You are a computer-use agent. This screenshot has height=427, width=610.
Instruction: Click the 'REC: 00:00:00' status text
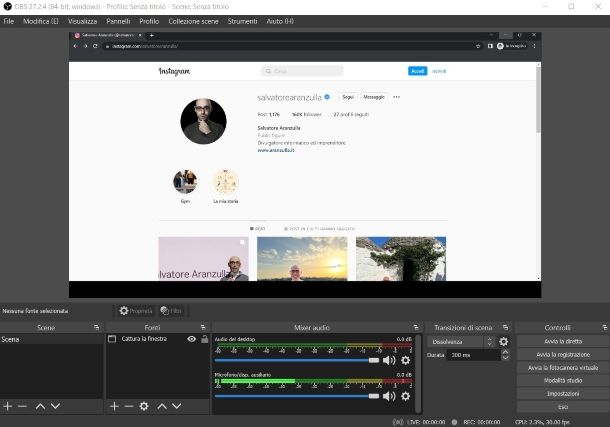point(482,422)
